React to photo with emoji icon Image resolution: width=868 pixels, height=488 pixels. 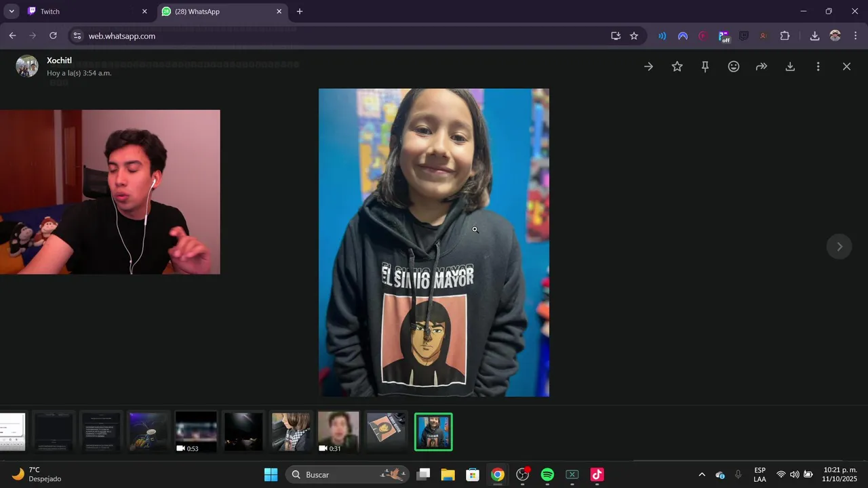coord(734,66)
